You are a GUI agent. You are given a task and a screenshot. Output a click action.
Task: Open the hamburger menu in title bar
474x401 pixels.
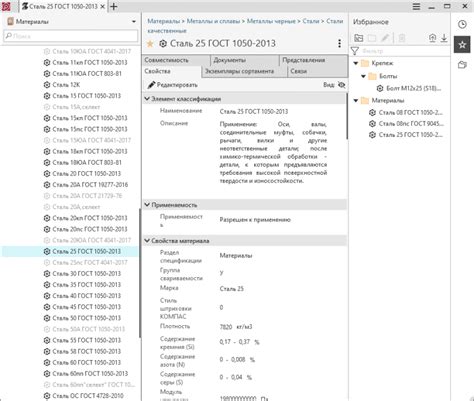tap(416, 6)
